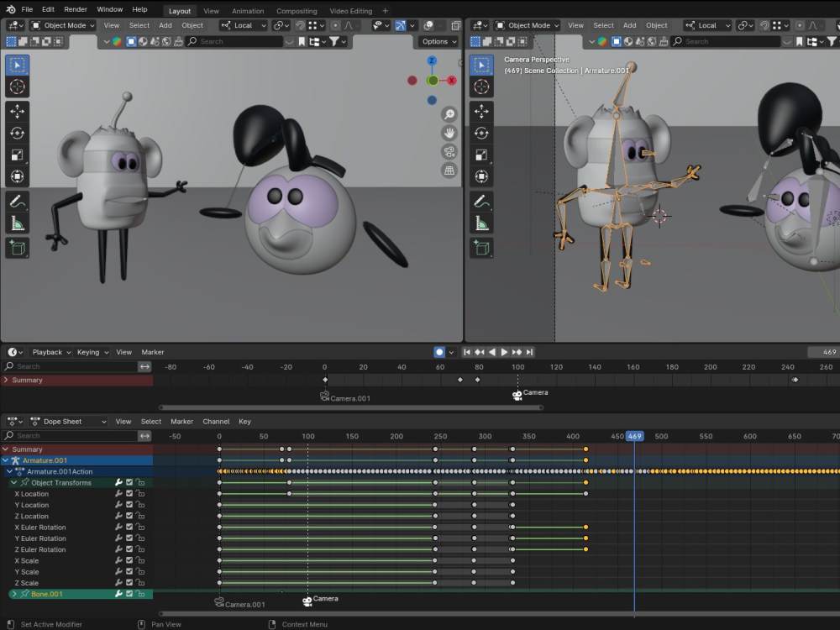Pick the Rotate tool in left viewport
Viewport: 840px width, 630px height.
click(17, 133)
